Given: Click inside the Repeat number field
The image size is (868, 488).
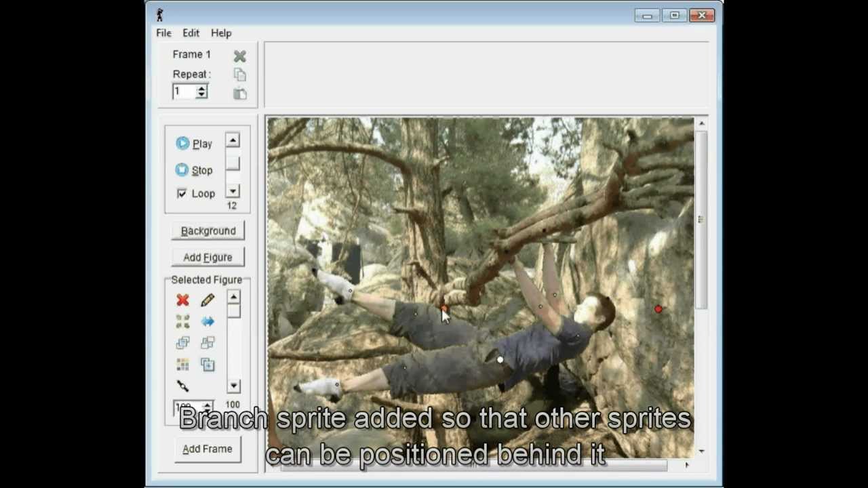Looking at the screenshot, I should point(184,91).
